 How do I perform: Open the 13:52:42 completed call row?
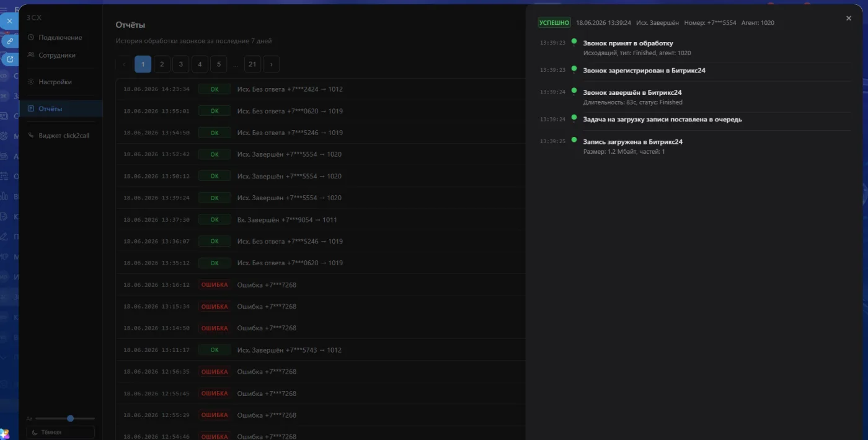[321, 154]
